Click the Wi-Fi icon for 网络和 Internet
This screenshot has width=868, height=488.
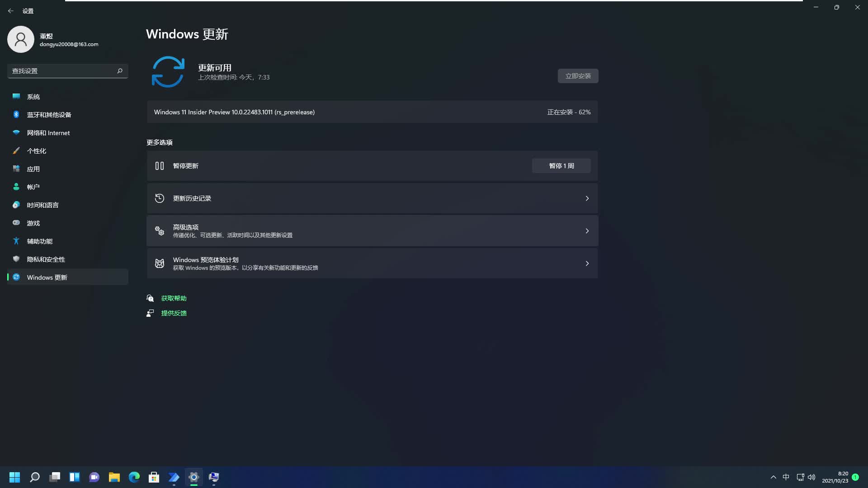coord(16,132)
